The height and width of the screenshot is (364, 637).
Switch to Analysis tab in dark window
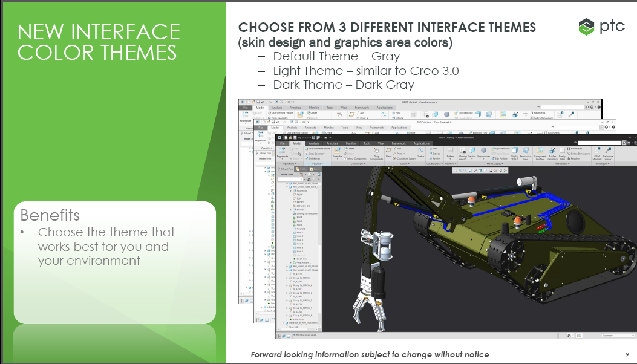click(x=314, y=143)
